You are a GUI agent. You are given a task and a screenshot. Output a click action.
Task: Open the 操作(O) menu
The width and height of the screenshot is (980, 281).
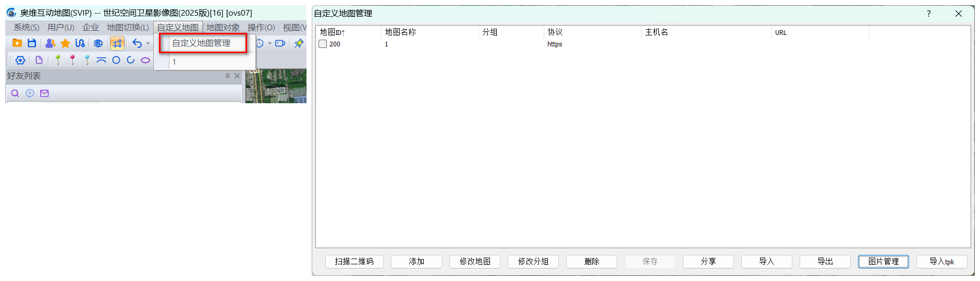pos(261,28)
